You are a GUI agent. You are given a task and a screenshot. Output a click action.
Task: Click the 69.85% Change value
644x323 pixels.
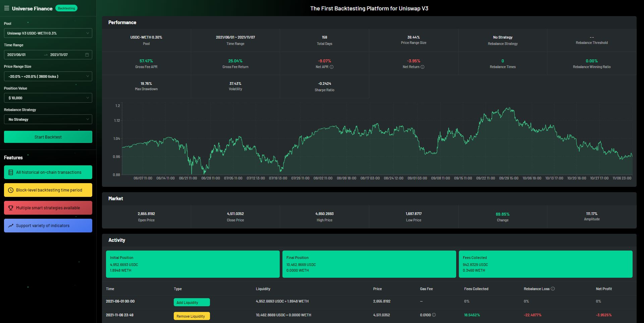click(x=502, y=214)
